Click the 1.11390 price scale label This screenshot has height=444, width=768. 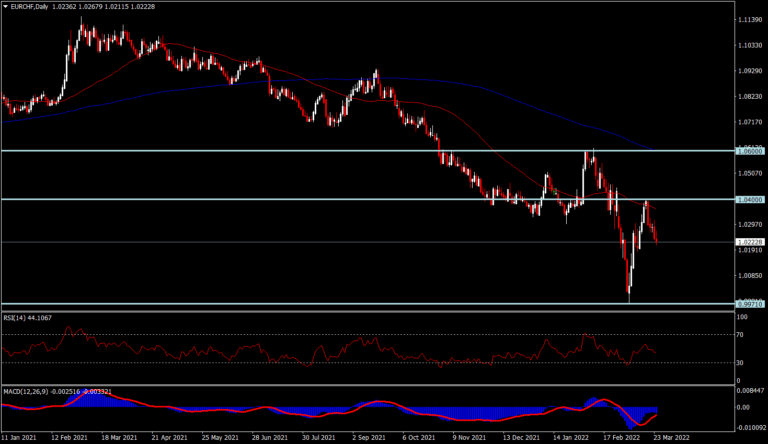pos(750,20)
